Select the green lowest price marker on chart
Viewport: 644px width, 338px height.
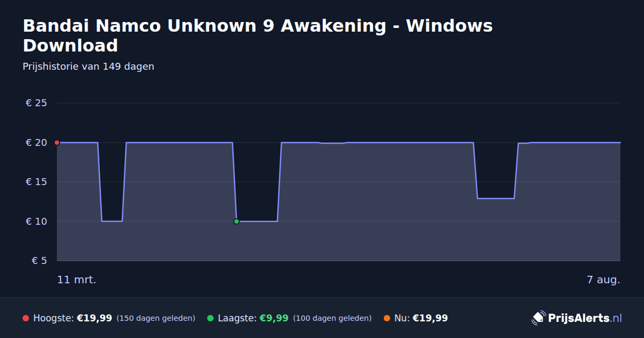coord(236,221)
